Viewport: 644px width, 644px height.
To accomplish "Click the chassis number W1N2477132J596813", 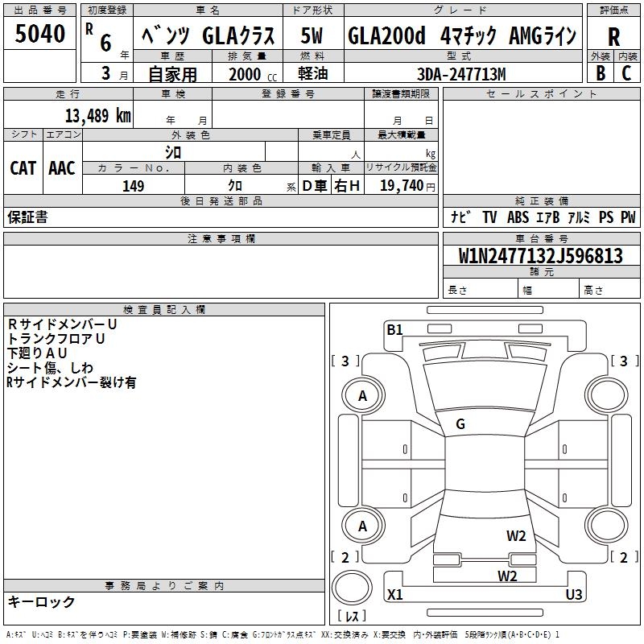I will (x=540, y=256).
